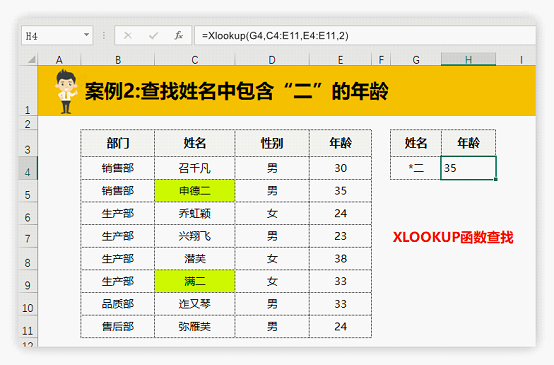Click the title text 案例2:查找姓名中包含“二”的年龄

coord(236,91)
